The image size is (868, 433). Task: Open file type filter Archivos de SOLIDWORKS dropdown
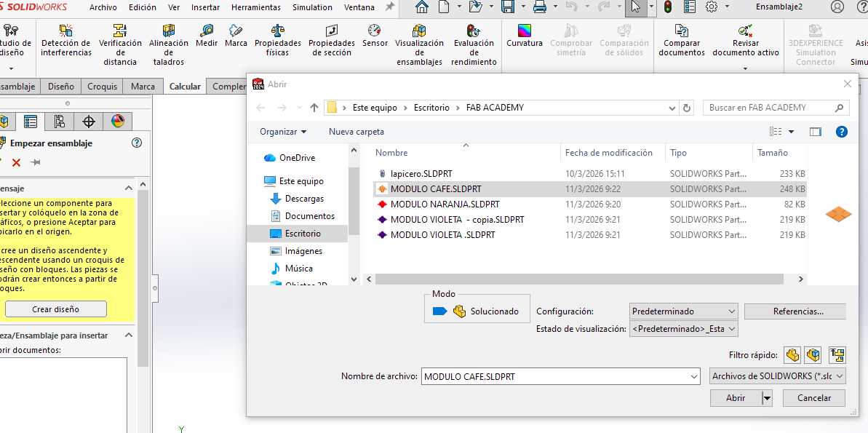pyautogui.click(x=778, y=376)
